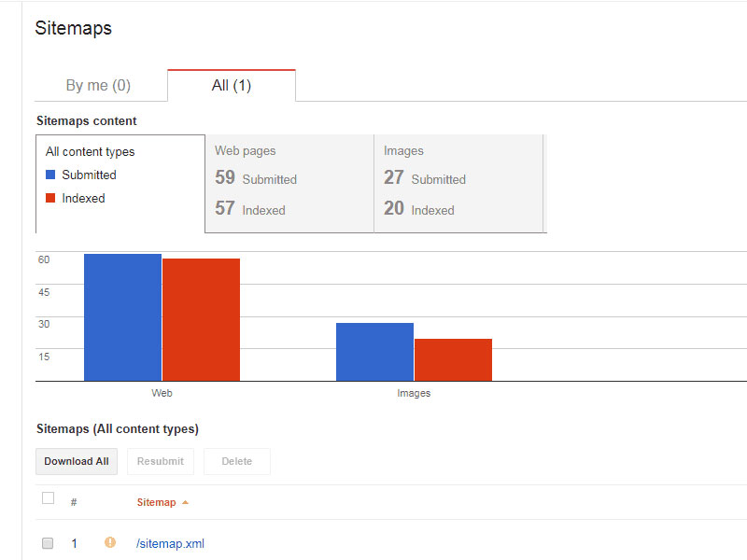Show the Images content panel

(458, 183)
